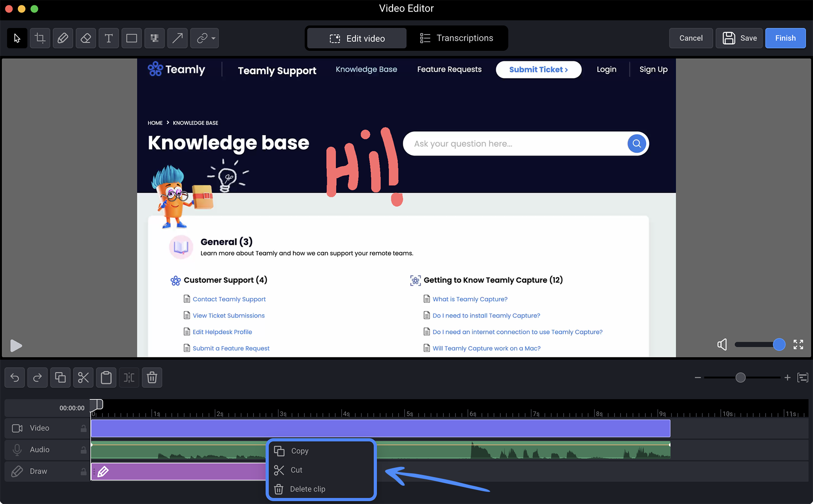The height and width of the screenshot is (504, 813).
Task: Undo the last timeline action
Action: point(15,377)
